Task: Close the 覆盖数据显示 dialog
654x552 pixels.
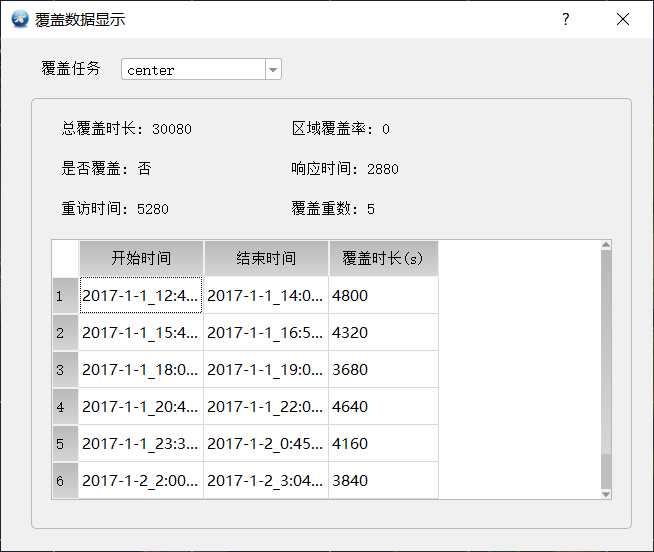Action: click(623, 19)
